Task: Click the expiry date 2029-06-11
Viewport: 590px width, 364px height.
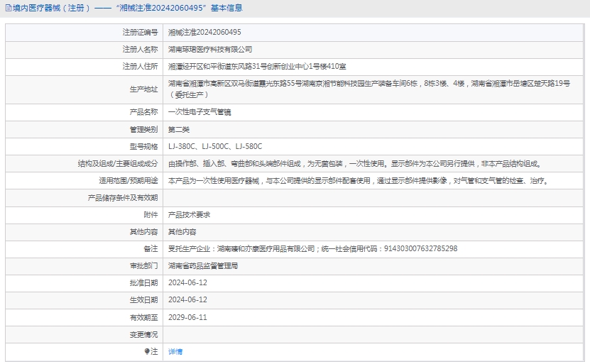Action: click(187, 317)
